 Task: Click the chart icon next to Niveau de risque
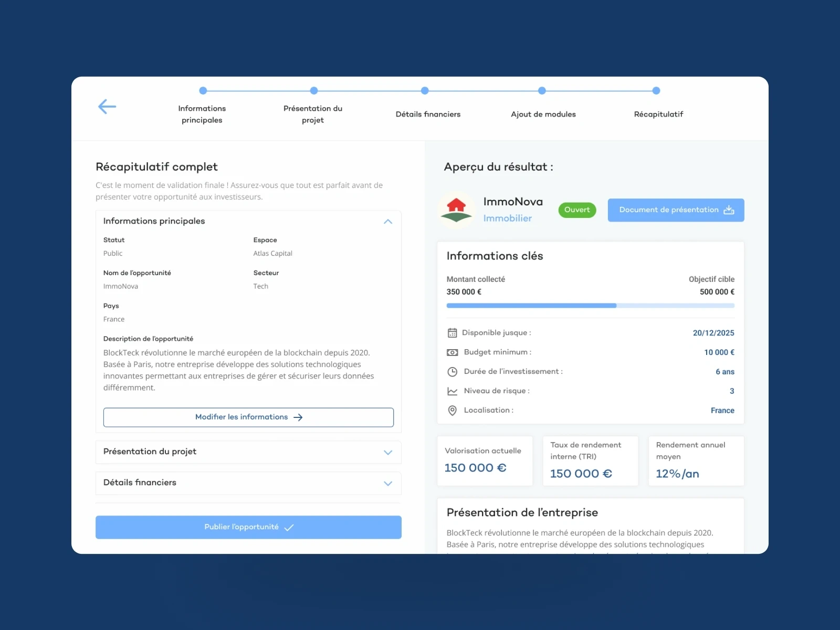tap(452, 391)
